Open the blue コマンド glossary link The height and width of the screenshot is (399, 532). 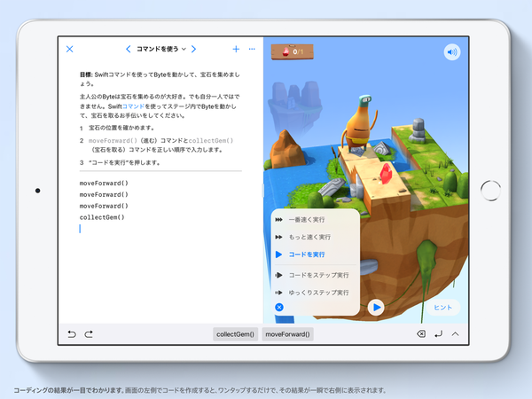[133, 106]
